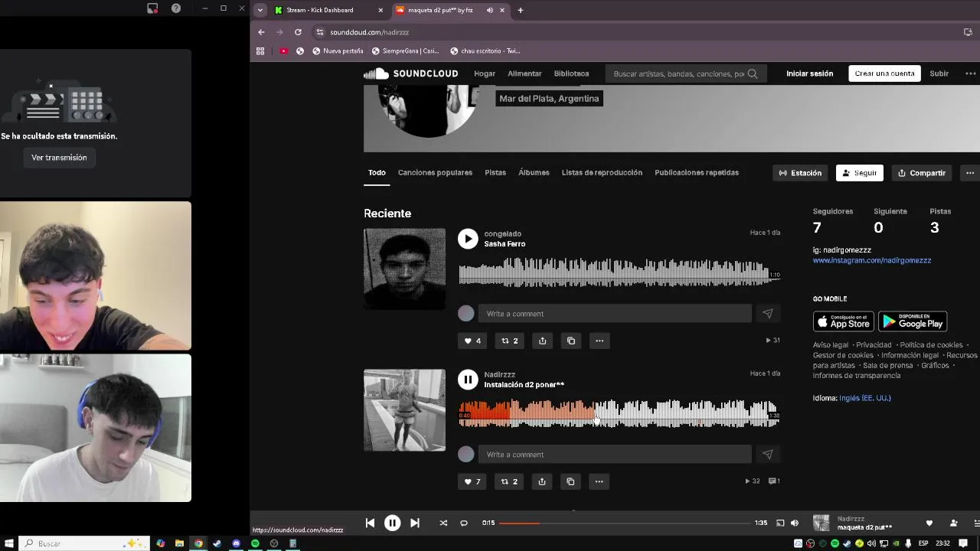Open Alimentar in SoundCloud navigation
The image size is (980, 551).
tap(524, 73)
